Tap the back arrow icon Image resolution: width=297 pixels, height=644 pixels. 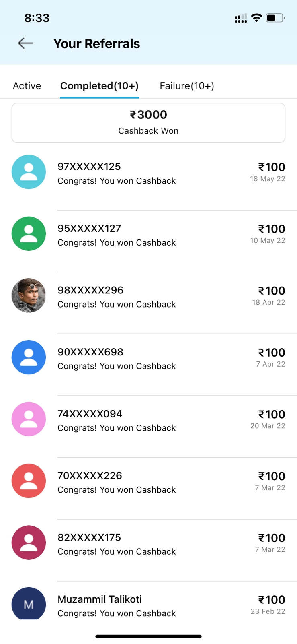point(26,43)
